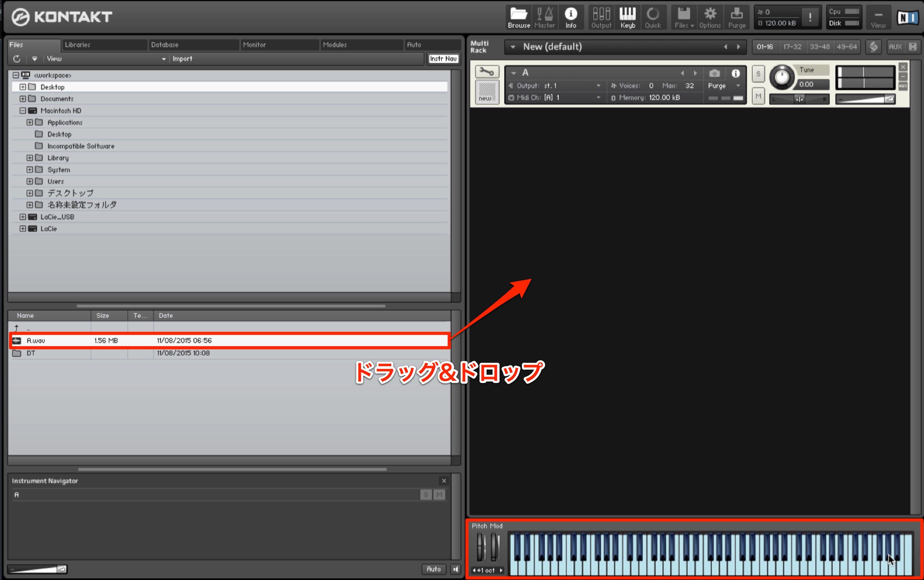
Task: Switch to the Libraries tab
Action: click(104, 45)
